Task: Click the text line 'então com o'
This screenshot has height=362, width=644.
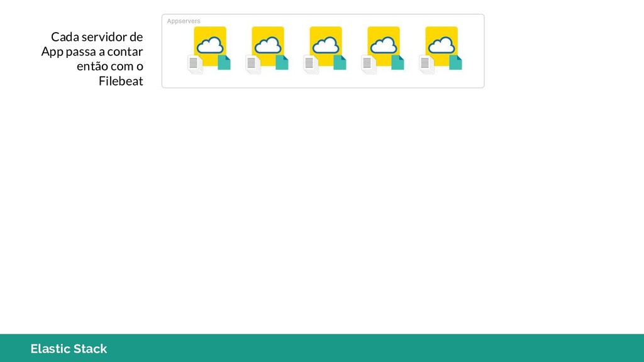Action: pos(110,66)
